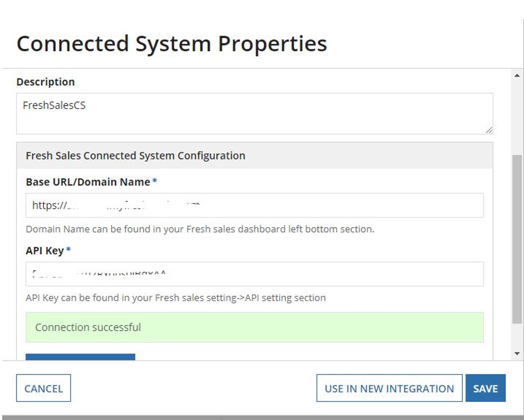Click the CANCEL button
The width and height of the screenshot is (524, 420).
click(44, 388)
